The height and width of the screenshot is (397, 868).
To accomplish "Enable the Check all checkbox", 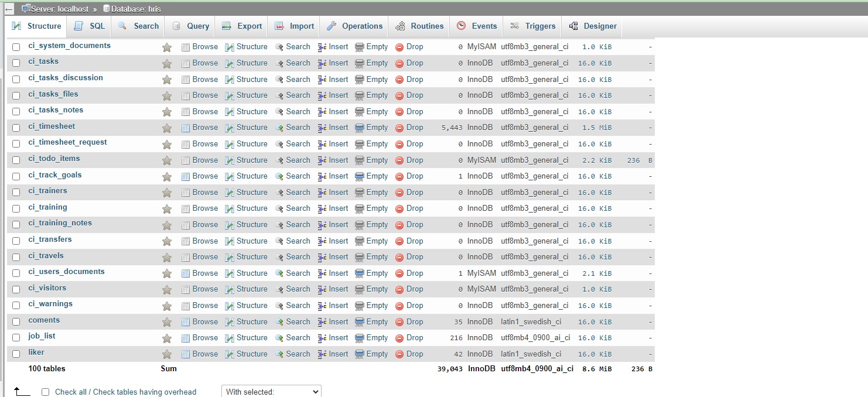I will (x=45, y=392).
